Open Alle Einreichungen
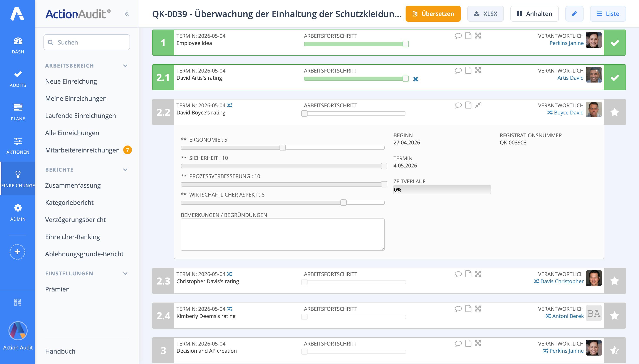 point(72,133)
